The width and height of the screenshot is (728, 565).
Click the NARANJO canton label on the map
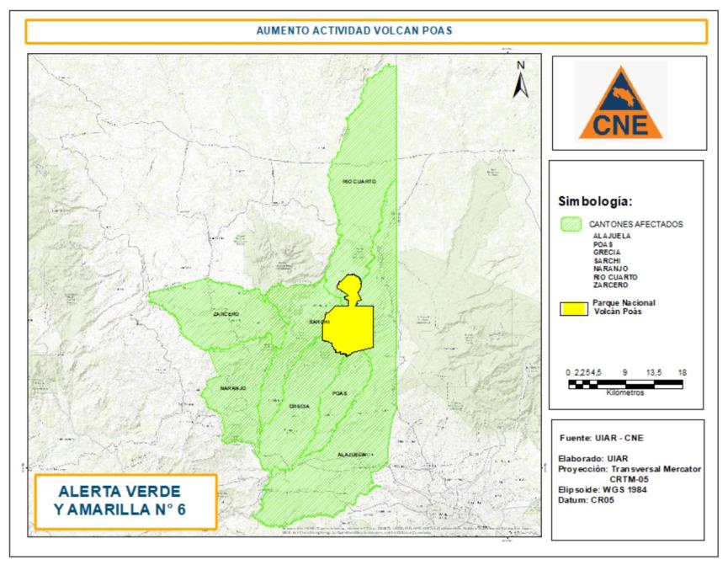[233, 388]
